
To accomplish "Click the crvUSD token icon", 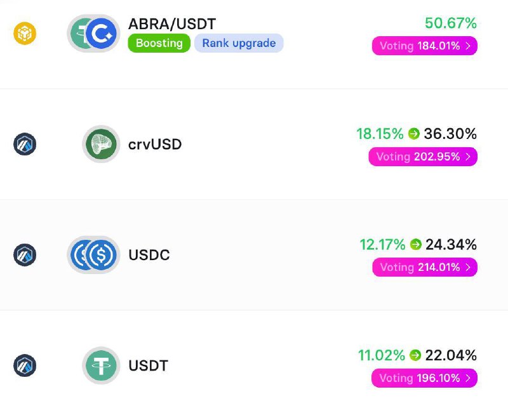I will (101, 144).
